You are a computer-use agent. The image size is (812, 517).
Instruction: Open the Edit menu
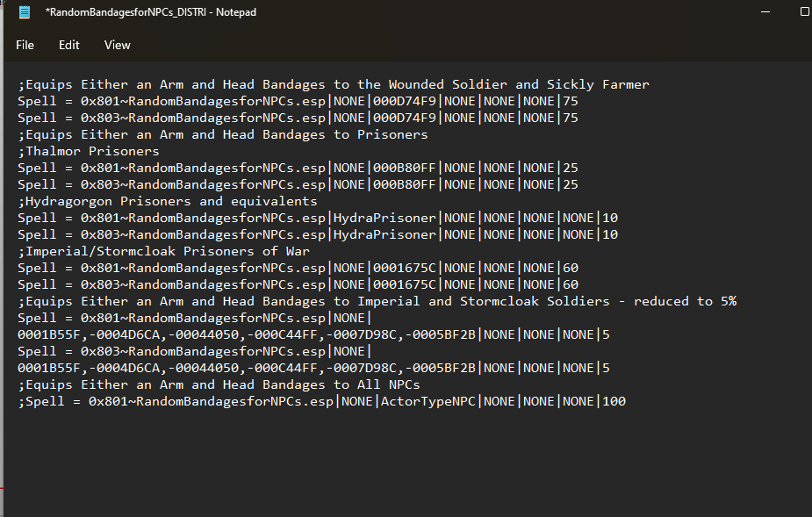pos(68,45)
